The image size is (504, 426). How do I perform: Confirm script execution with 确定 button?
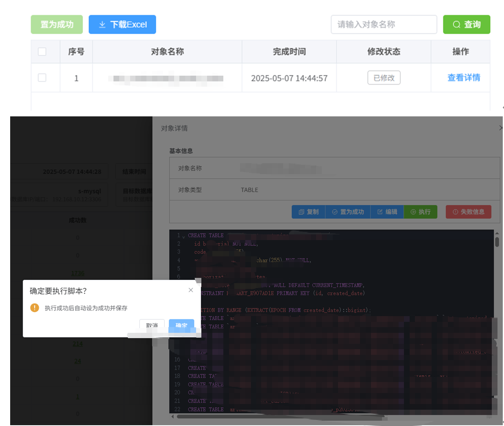pyautogui.click(x=181, y=325)
